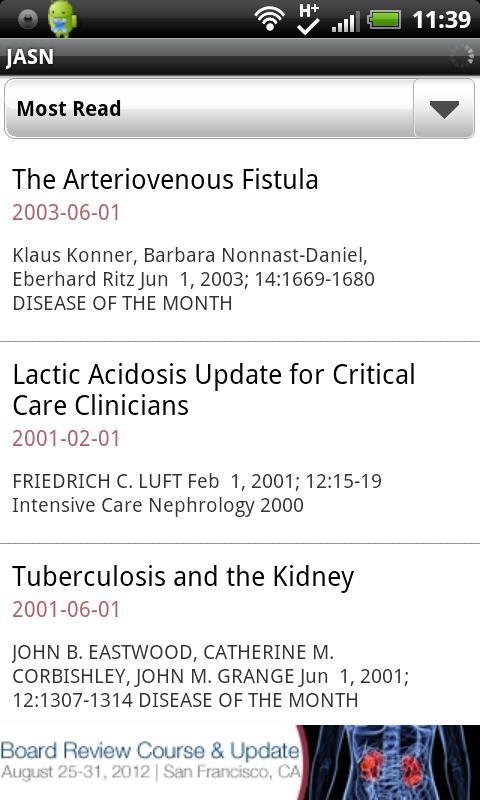The image size is (480, 800).
Task: Tap the 11:39 clock in status bar
Action: pos(441,20)
